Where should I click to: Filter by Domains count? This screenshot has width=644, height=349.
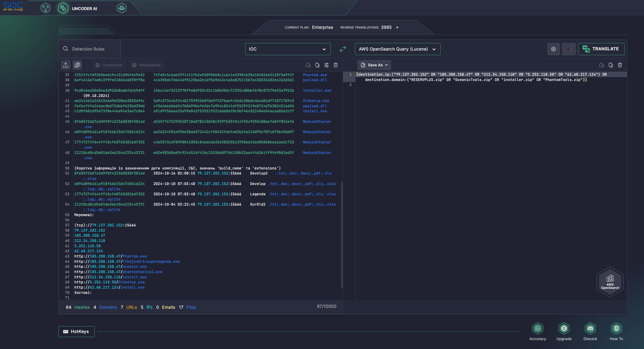105,307
